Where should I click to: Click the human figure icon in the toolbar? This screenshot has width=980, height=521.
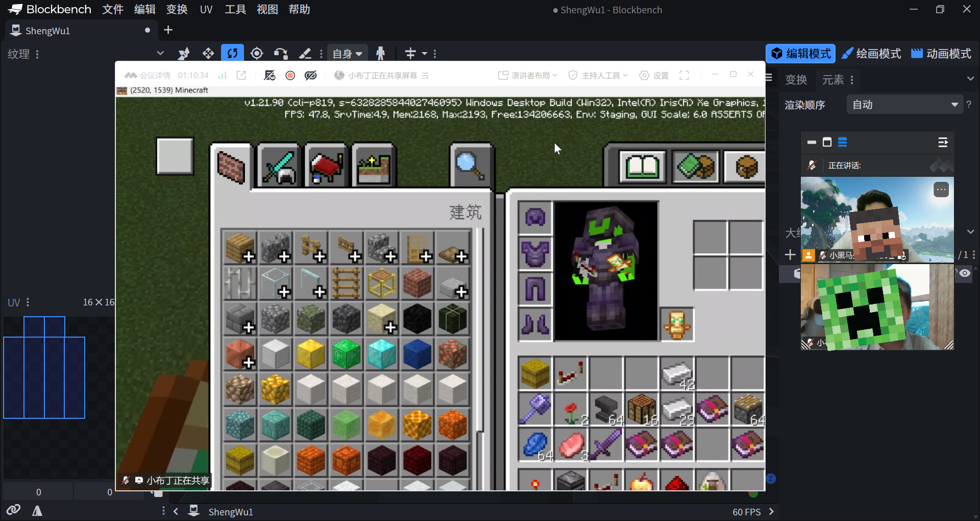pos(380,53)
